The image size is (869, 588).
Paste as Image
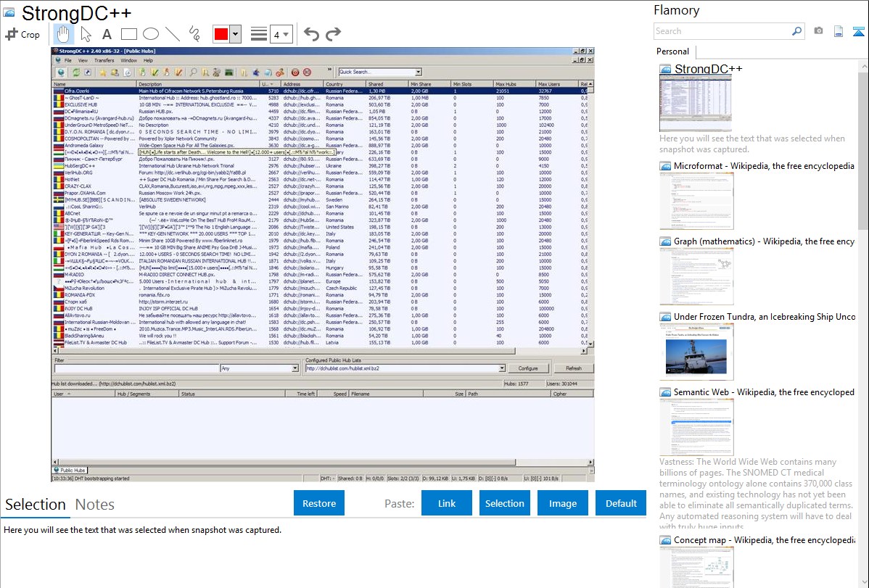point(562,503)
